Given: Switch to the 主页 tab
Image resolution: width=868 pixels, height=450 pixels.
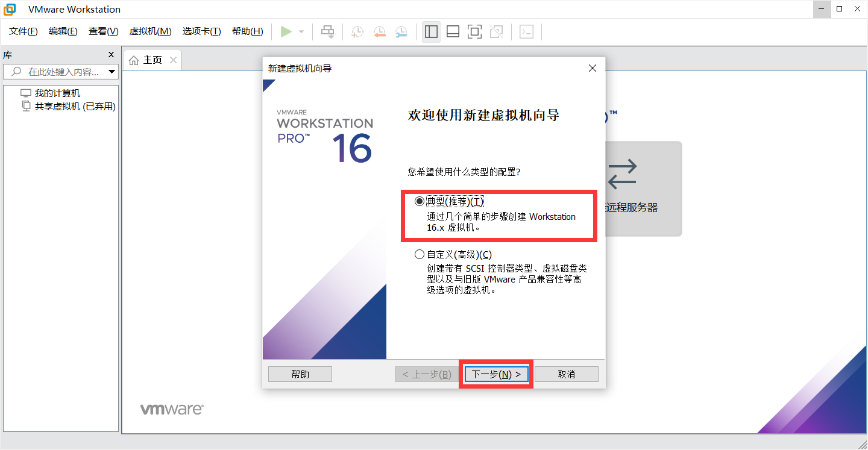Looking at the screenshot, I should pos(152,60).
